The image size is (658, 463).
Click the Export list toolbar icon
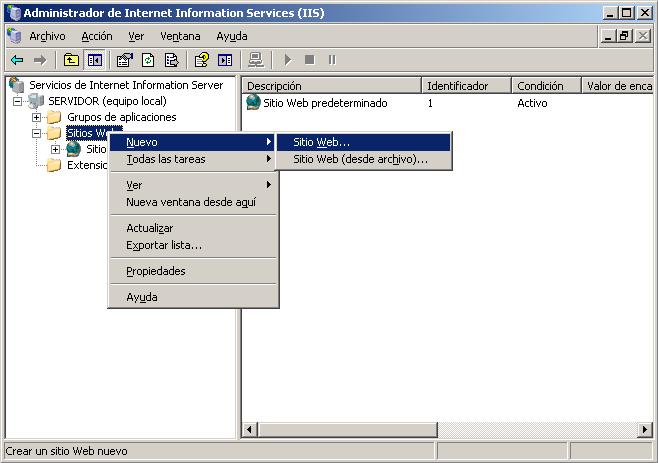point(171,60)
